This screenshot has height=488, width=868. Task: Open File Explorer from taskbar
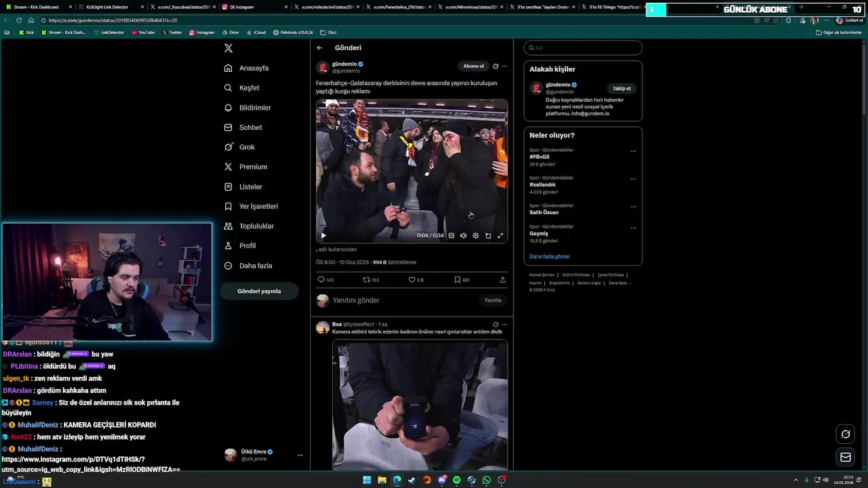[382, 480]
